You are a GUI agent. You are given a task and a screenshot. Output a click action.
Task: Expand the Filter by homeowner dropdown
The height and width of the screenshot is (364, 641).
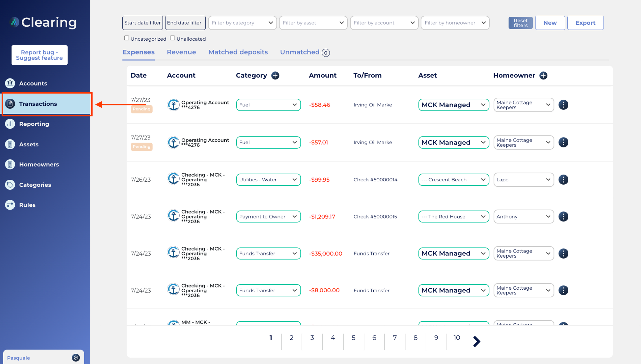[455, 23]
